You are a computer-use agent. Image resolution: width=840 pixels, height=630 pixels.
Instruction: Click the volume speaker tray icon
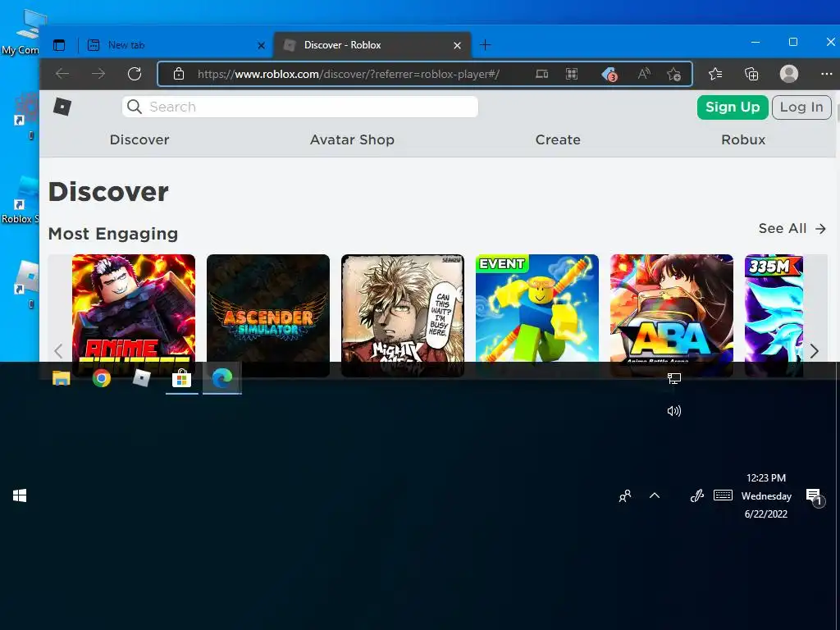674,411
